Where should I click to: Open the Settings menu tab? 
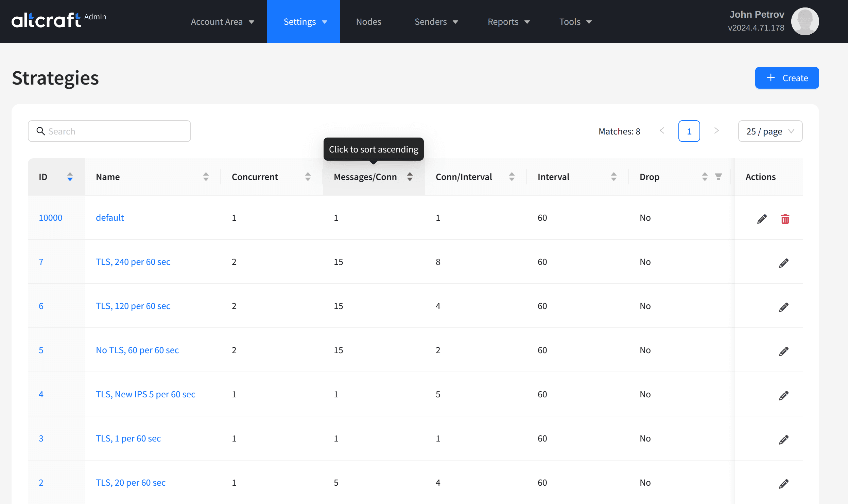[304, 22]
